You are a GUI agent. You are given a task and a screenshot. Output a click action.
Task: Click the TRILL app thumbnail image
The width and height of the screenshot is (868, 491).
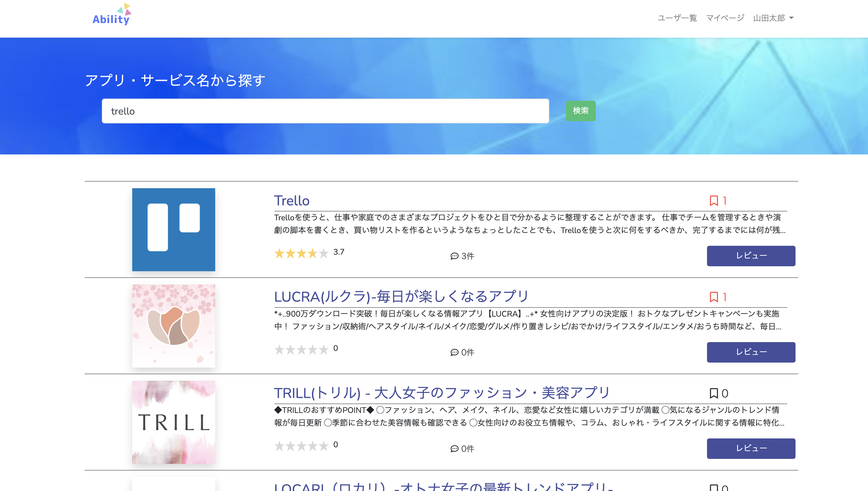pos(173,423)
